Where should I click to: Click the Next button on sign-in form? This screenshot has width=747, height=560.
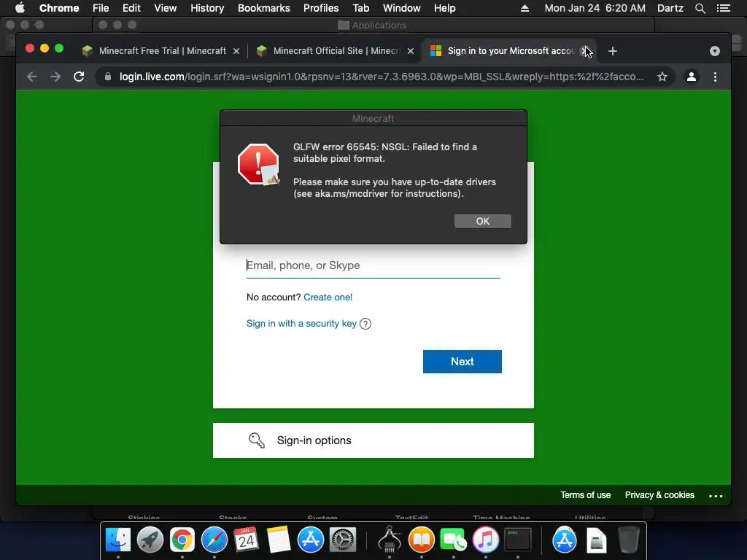point(462,362)
